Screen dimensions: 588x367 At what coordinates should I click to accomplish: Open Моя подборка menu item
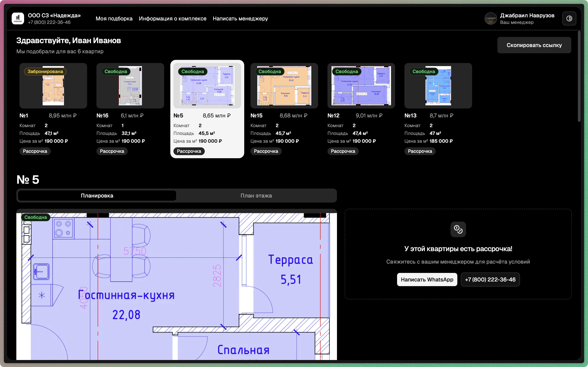(x=114, y=18)
